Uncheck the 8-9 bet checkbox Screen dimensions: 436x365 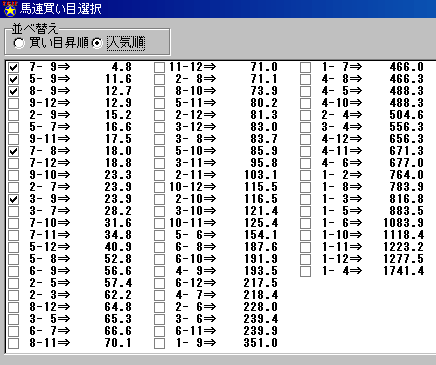pos(13,91)
